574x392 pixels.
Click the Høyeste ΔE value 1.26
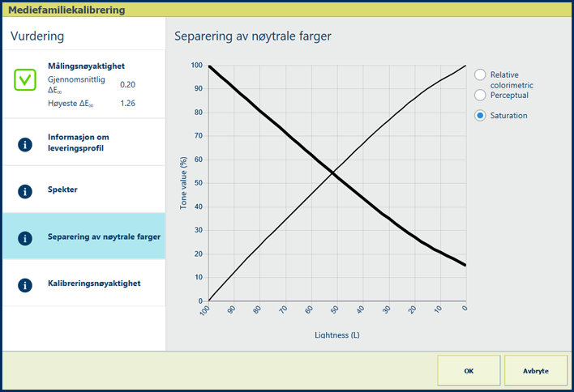(x=128, y=103)
